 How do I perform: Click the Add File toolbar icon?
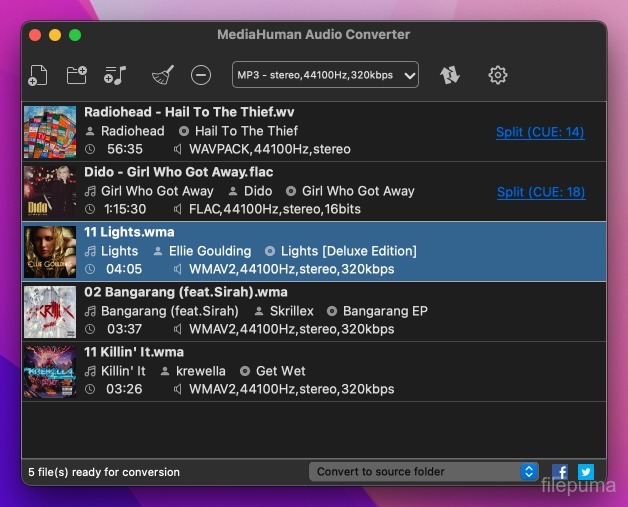tap(38, 75)
